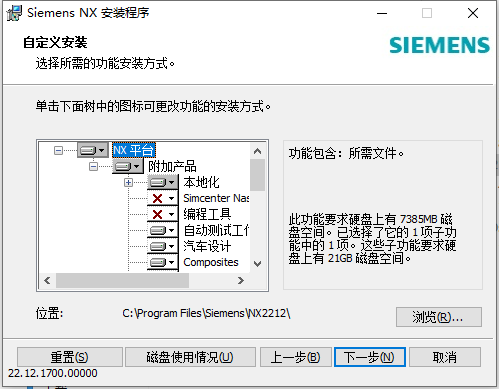Open install-state dropdown for 汽车设计
499x389 pixels.
(163, 246)
